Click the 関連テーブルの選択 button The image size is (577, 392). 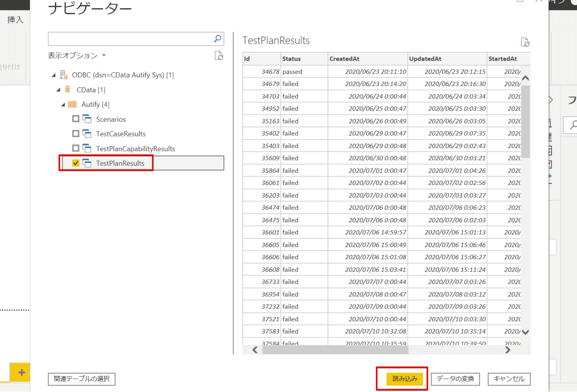[x=82, y=379]
